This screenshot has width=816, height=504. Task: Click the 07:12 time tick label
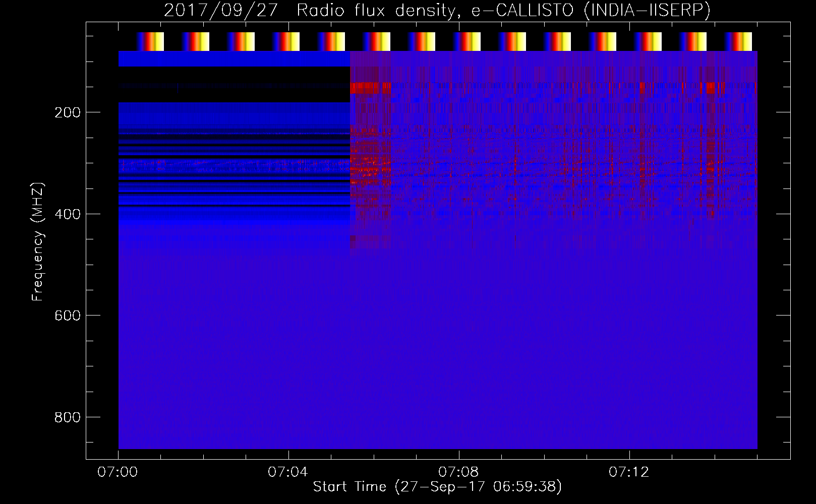pyautogui.click(x=629, y=472)
